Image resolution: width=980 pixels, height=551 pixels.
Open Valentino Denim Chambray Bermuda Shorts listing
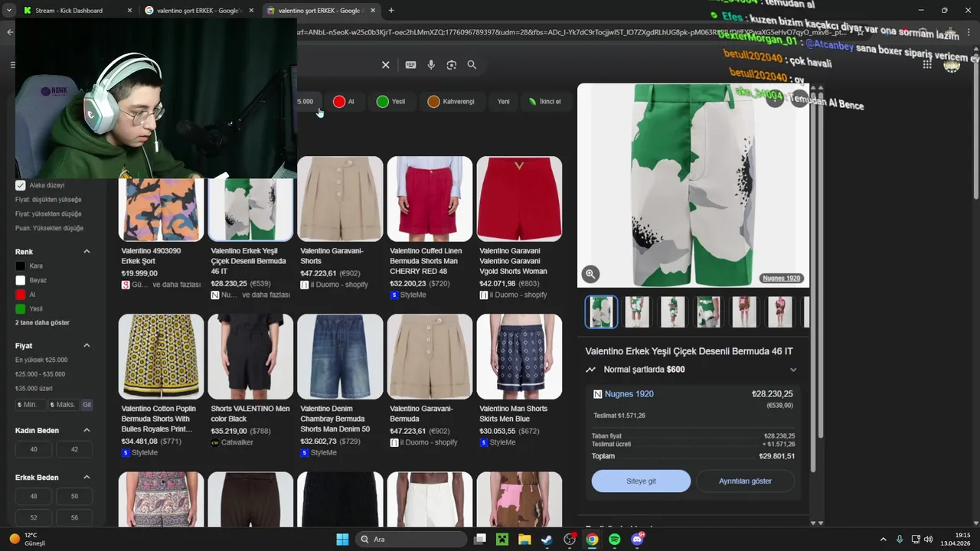point(340,385)
